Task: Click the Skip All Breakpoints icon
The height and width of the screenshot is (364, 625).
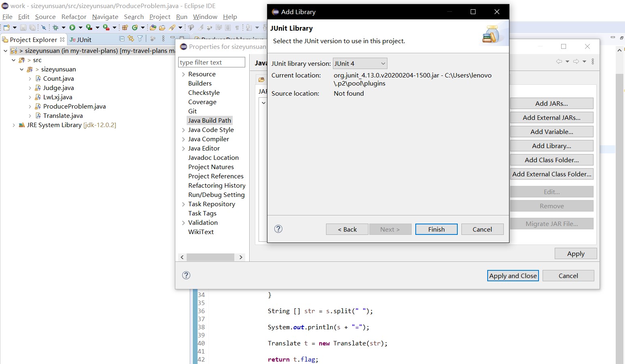Action: 44,27
